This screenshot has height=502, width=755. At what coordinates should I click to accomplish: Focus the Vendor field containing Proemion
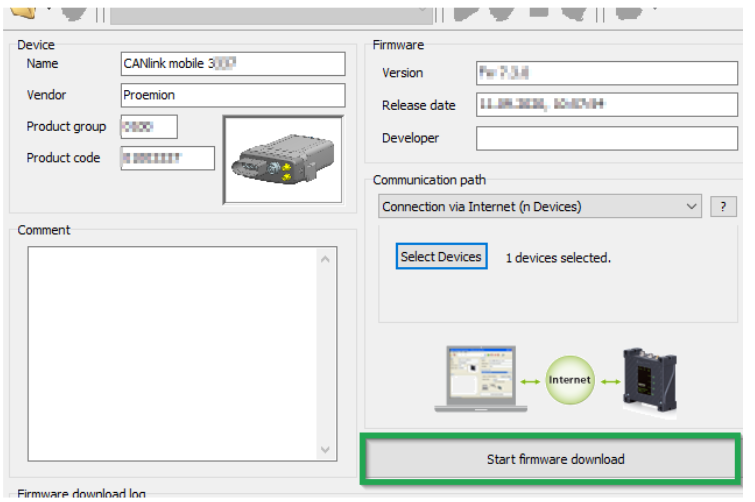click(x=232, y=96)
